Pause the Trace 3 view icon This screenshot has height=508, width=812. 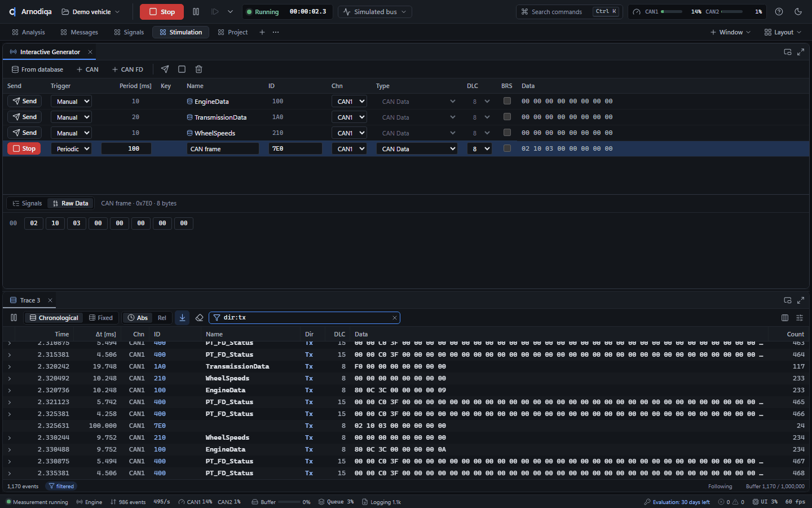click(14, 318)
